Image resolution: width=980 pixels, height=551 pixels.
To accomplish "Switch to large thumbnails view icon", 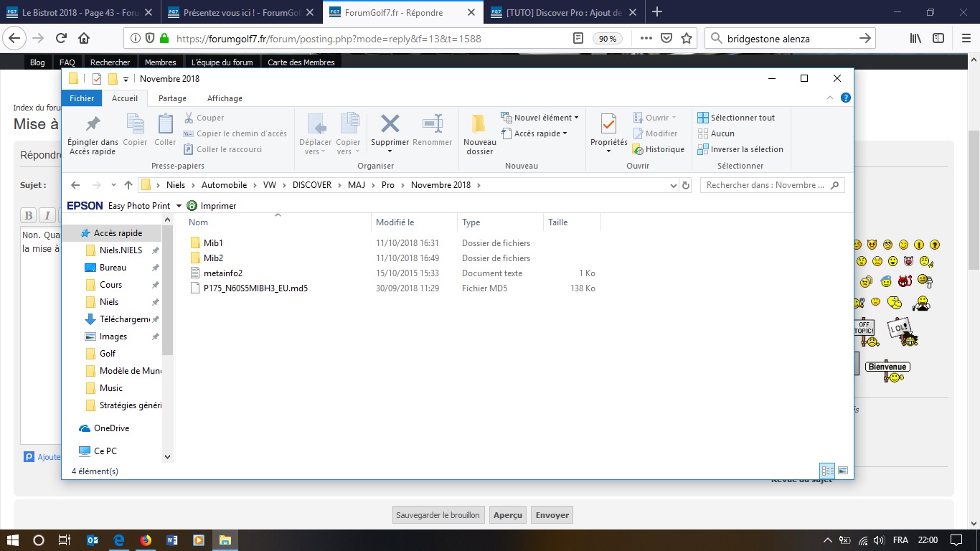I will (x=843, y=471).
